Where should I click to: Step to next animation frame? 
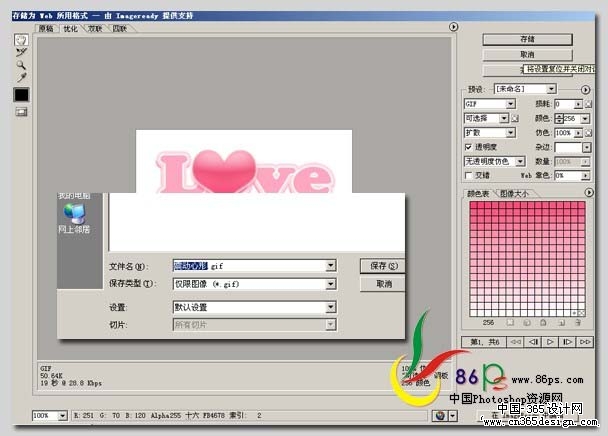click(x=567, y=342)
